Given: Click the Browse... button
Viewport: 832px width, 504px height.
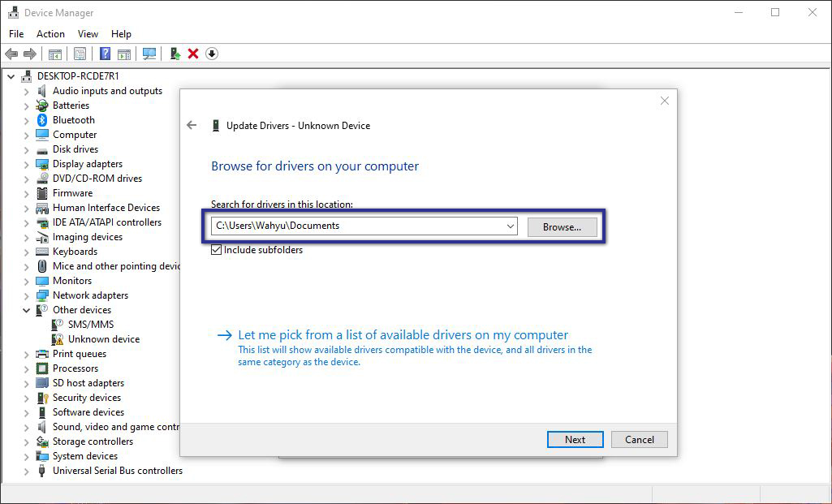Looking at the screenshot, I should pos(562,227).
